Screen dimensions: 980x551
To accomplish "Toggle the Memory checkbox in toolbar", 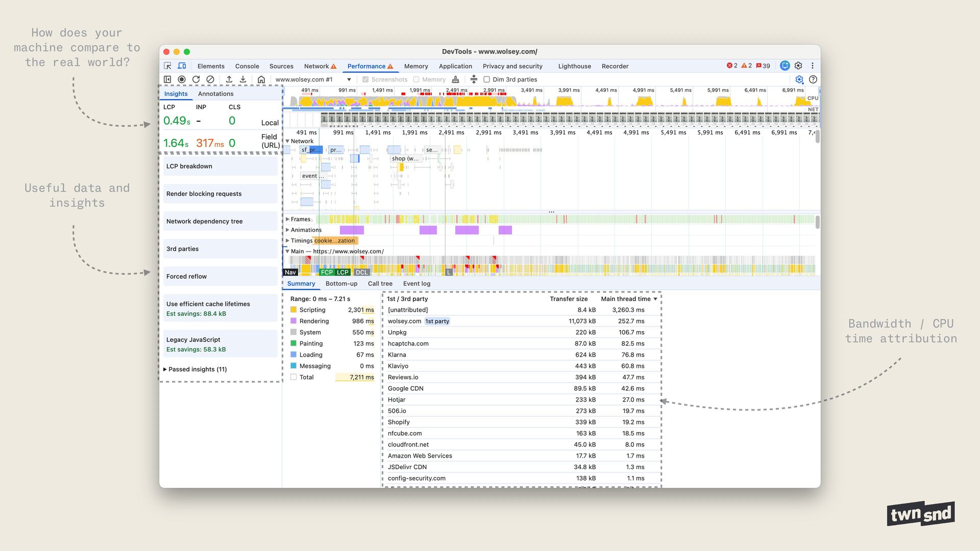I will click(416, 80).
